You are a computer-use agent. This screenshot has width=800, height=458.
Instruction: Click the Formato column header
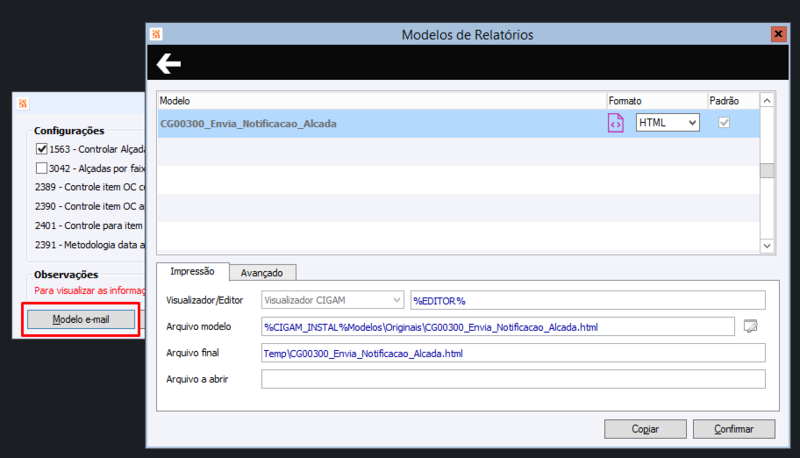click(x=657, y=100)
